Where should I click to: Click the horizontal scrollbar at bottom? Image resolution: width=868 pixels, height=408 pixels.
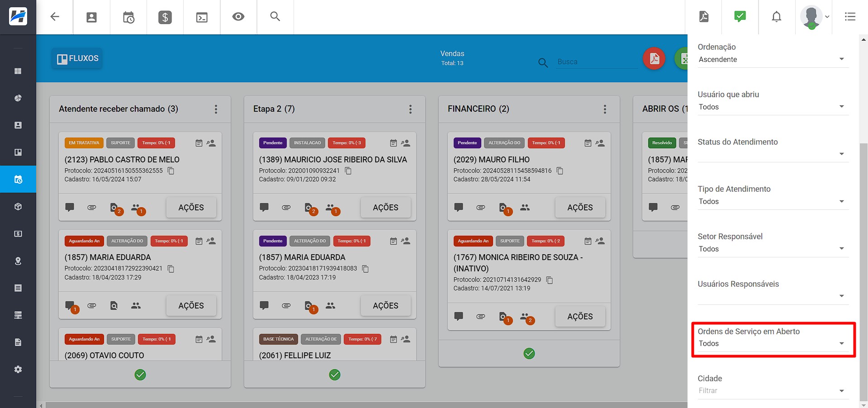366,405
